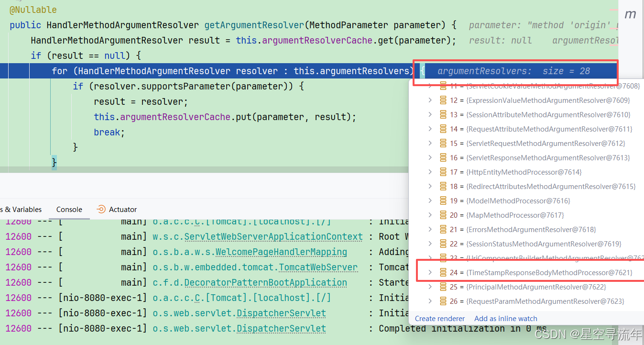Expand entry 24 TimeStampResponseBodyMethodProcessor

[x=430, y=272]
